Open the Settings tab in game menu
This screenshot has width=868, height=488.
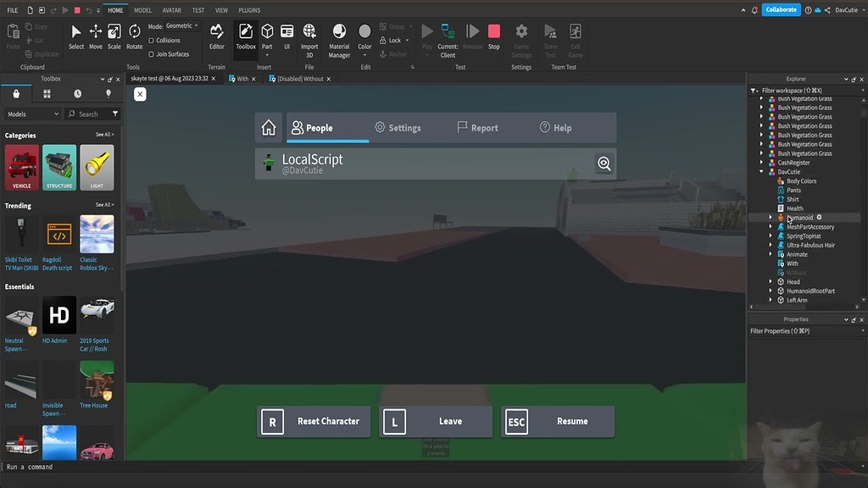399,127
